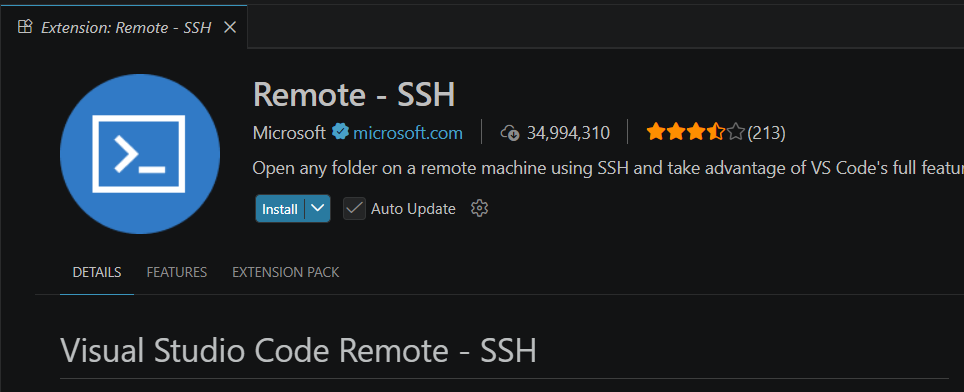This screenshot has width=964, height=392.
Task: Open the microsoft.com publisher link
Action: 408,133
